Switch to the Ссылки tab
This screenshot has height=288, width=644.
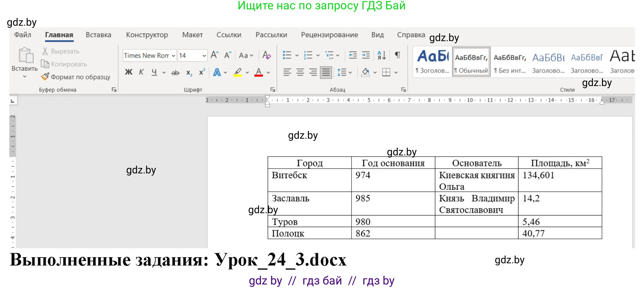tap(229, 35)
